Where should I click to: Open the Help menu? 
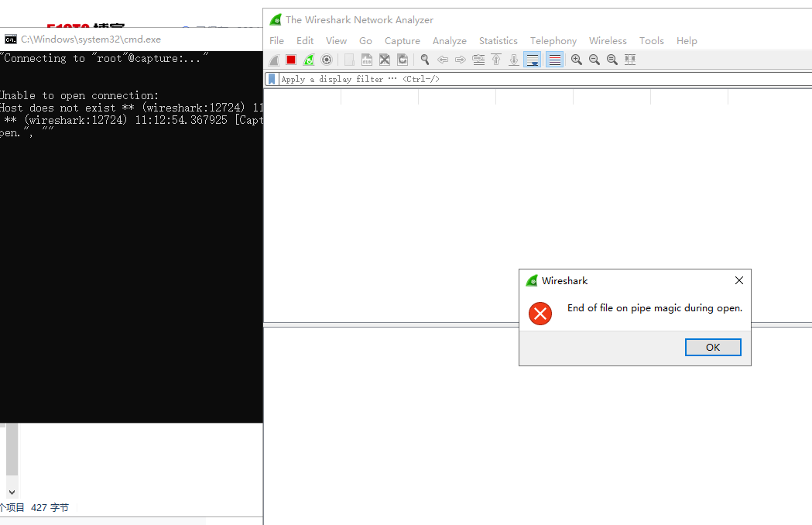click(687, 41)
